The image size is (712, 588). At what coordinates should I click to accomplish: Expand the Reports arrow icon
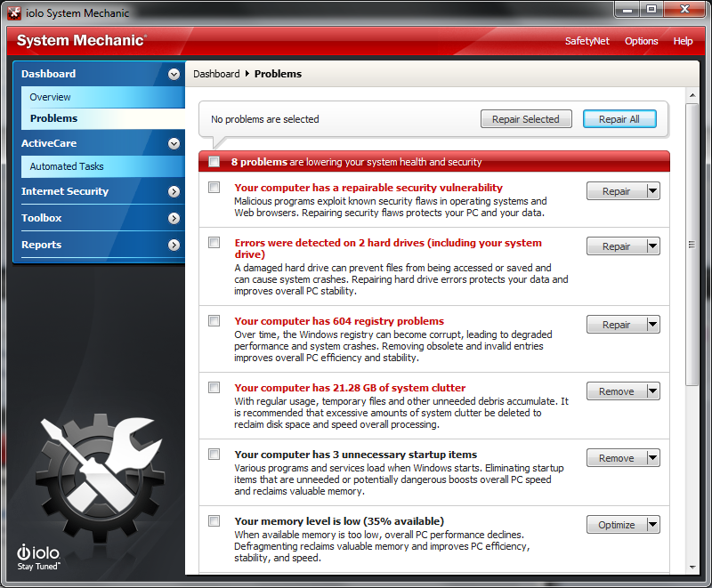pos(174,245)
